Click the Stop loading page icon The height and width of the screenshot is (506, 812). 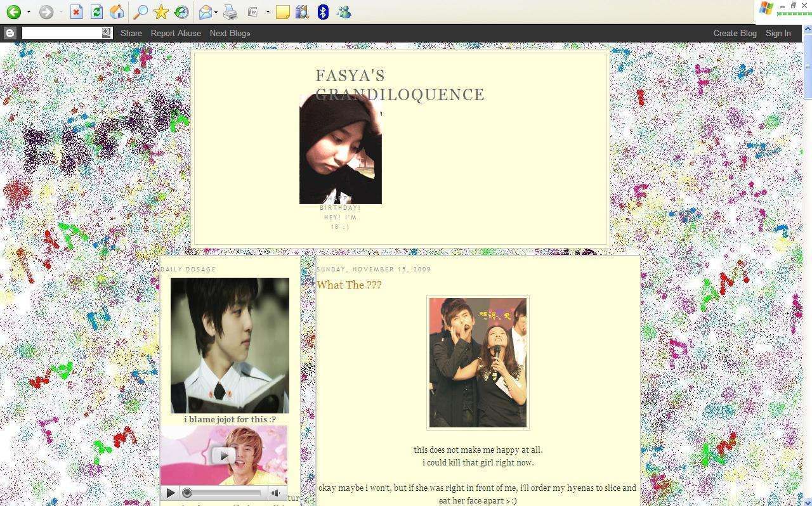click(x=76, y=12)
